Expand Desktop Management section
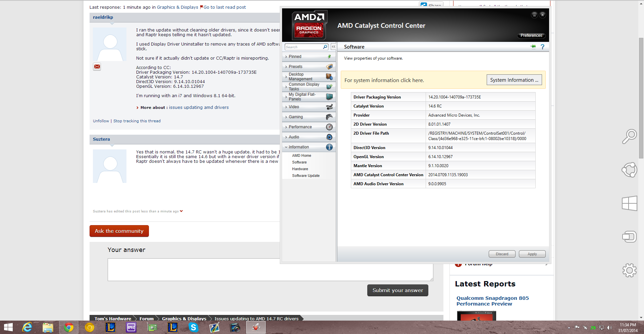Image resolution: width=644 pixels, height=334 pixels. pyautogui.click(x=309, y=77)
